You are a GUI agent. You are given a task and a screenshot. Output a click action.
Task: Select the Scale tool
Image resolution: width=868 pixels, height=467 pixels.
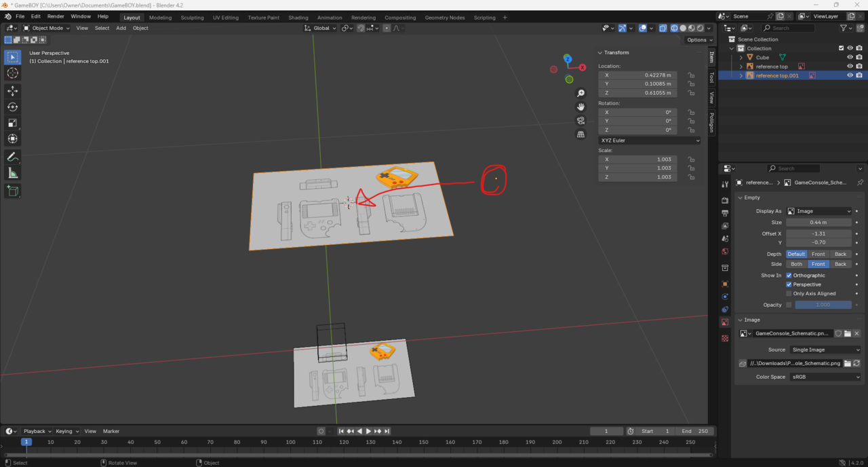[12, 123]
